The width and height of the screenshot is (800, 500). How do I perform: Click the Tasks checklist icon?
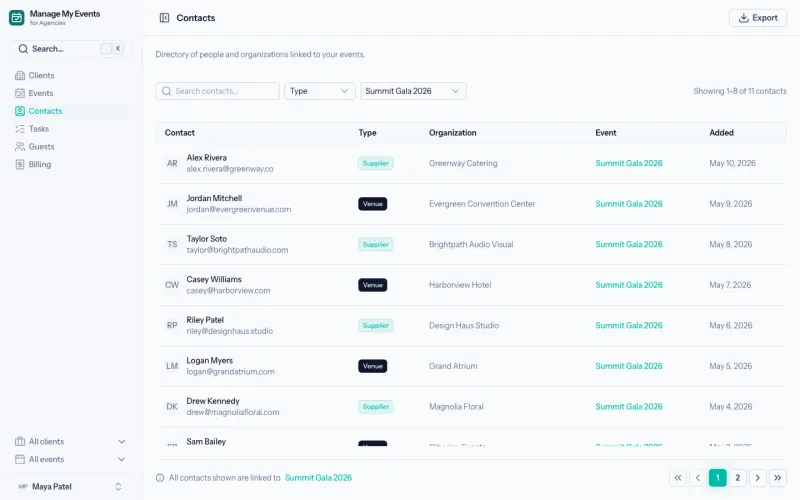[20, 129]
